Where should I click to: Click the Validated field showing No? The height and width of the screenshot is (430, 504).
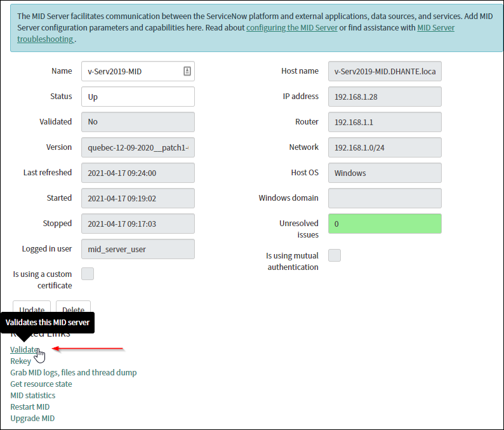click(138, 122)
